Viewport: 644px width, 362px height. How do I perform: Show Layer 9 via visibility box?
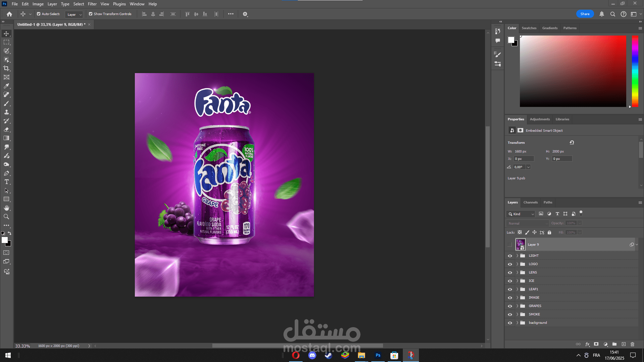[x=510, y=245]
